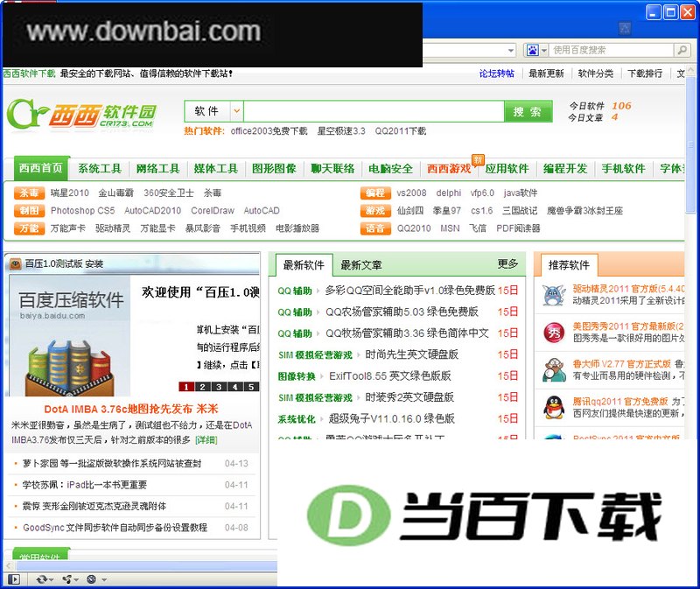Switch to the 最新软件 tab
The width and height of the screenshot is (700, 589).
(304, 265)
